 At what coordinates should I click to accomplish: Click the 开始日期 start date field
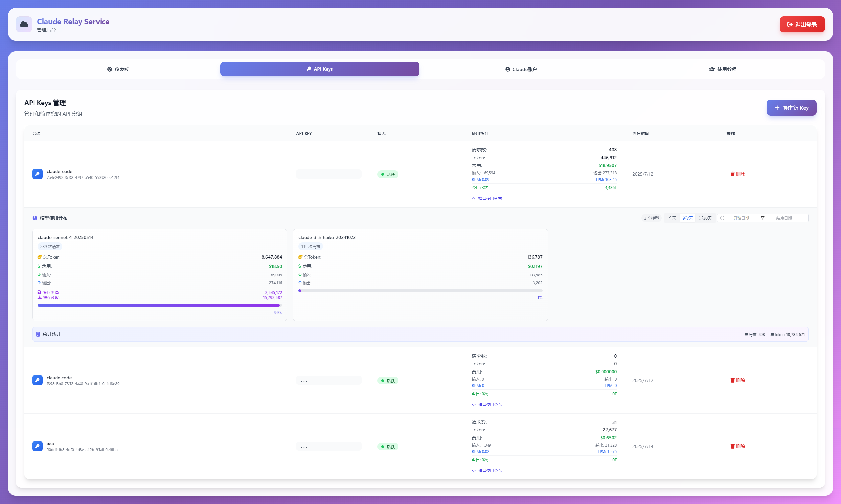click(741, 218)
